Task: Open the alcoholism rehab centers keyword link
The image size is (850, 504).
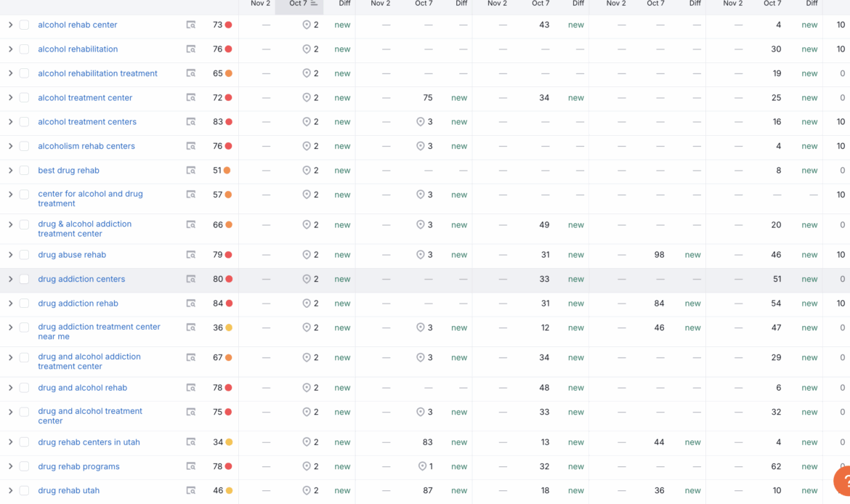Action: coord(86,146)
